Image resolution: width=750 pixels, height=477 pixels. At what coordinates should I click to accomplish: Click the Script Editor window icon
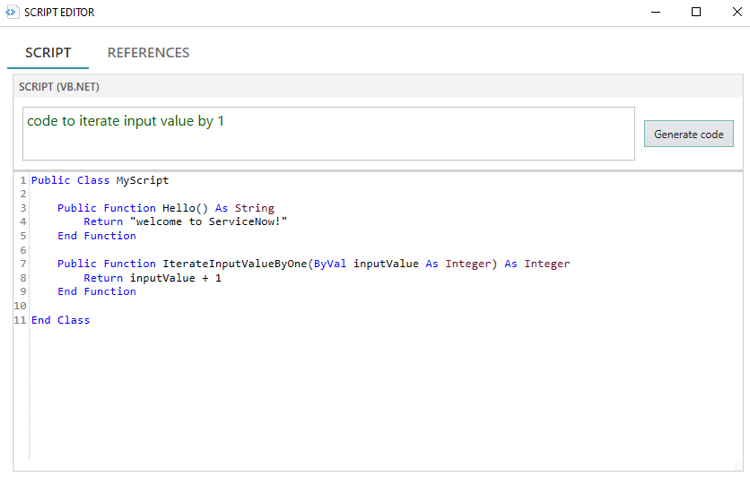tap(11, 12)
